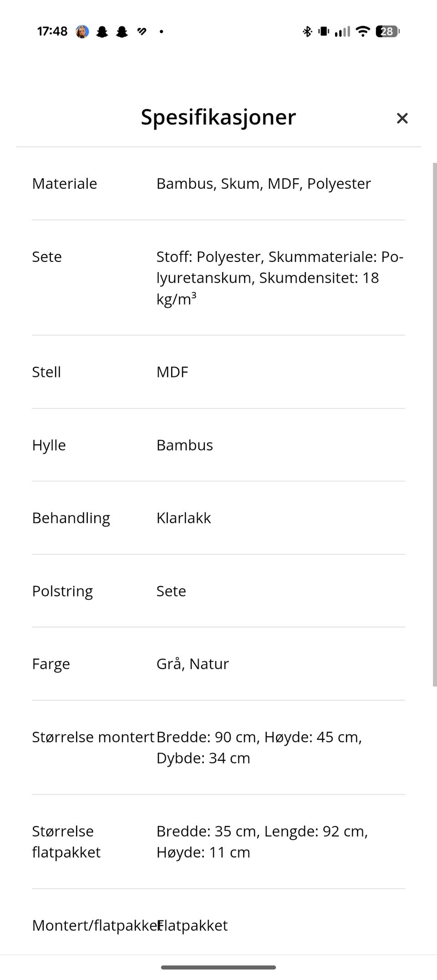The width and height of the screenshot is (437, 980).
Task: Tap the cellular signal bars icon
Action: pos(342,31)
